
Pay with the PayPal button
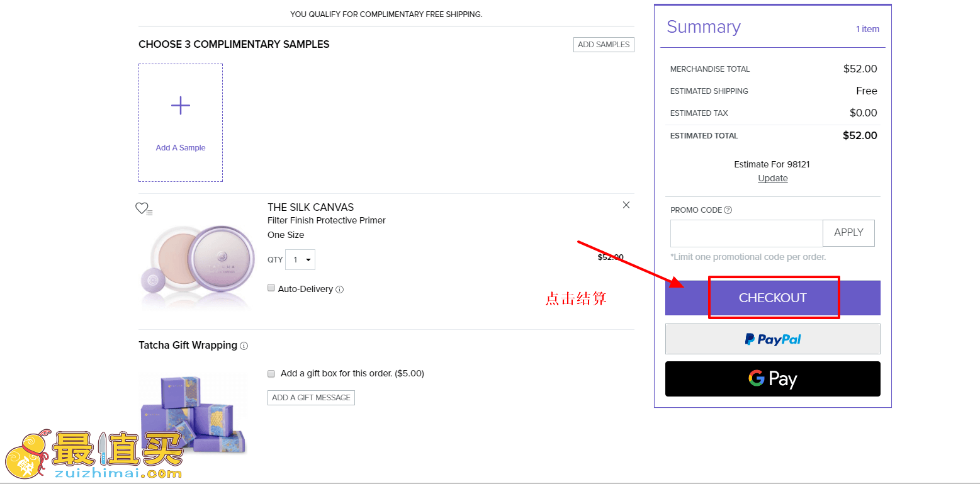tap(773, 339)
